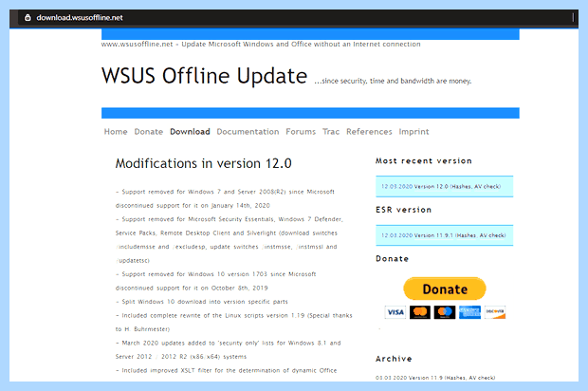Click the Archive heading

point(394,359)
